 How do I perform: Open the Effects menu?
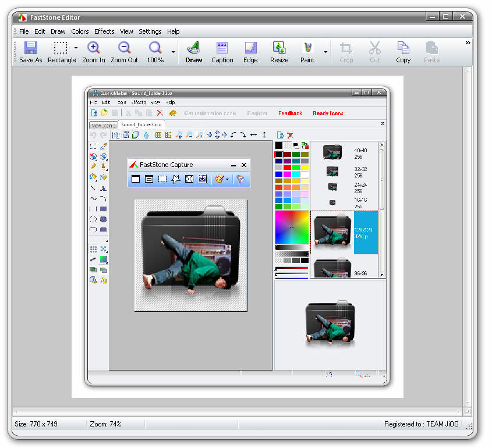click(x=104, y=31)
